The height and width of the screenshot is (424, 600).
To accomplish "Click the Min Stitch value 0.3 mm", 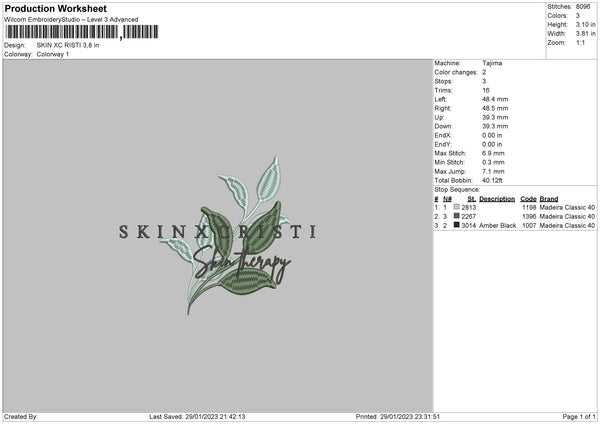I will (493, 162).
